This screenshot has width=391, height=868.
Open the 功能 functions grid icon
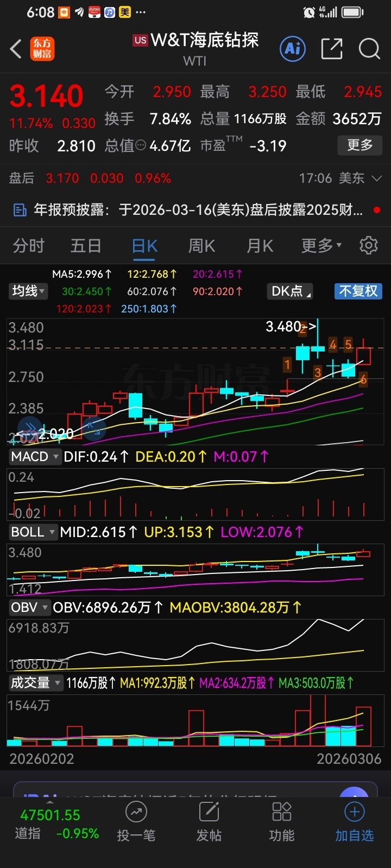tap(282, 812)
